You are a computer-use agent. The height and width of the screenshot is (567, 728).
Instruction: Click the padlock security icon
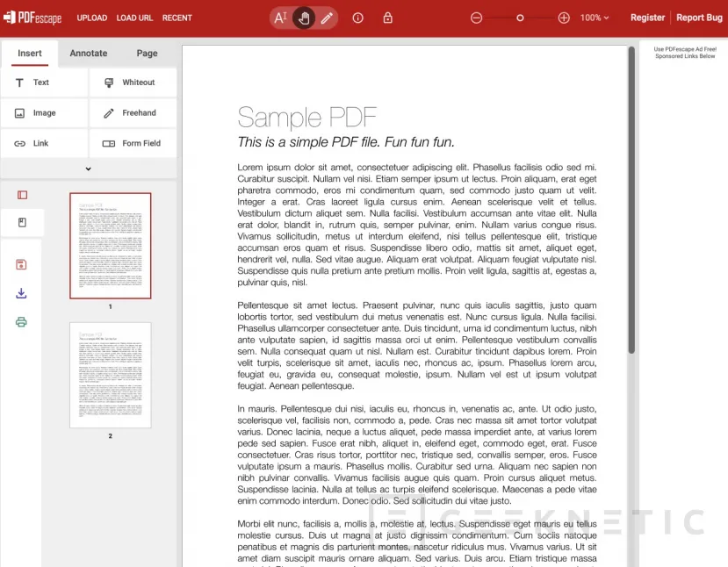[x=387, y=18]
